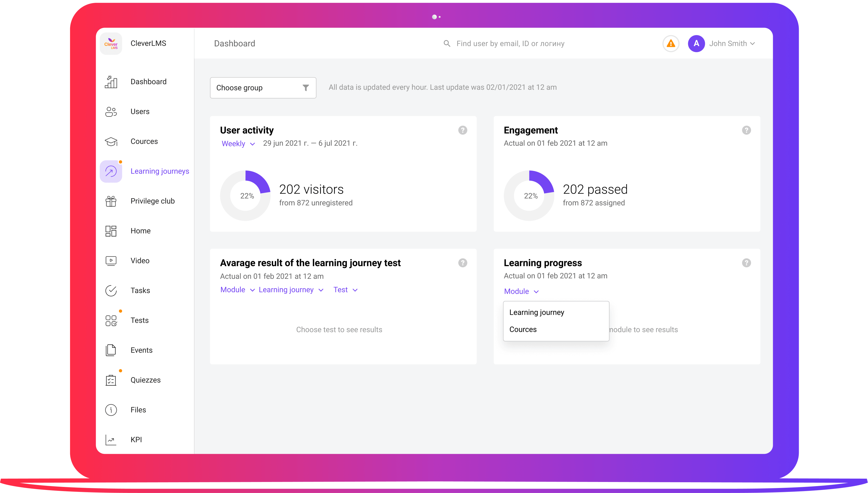Select Courses from the dropdown menu
This screenshot has height=493, width=868.
pos(523,329)
